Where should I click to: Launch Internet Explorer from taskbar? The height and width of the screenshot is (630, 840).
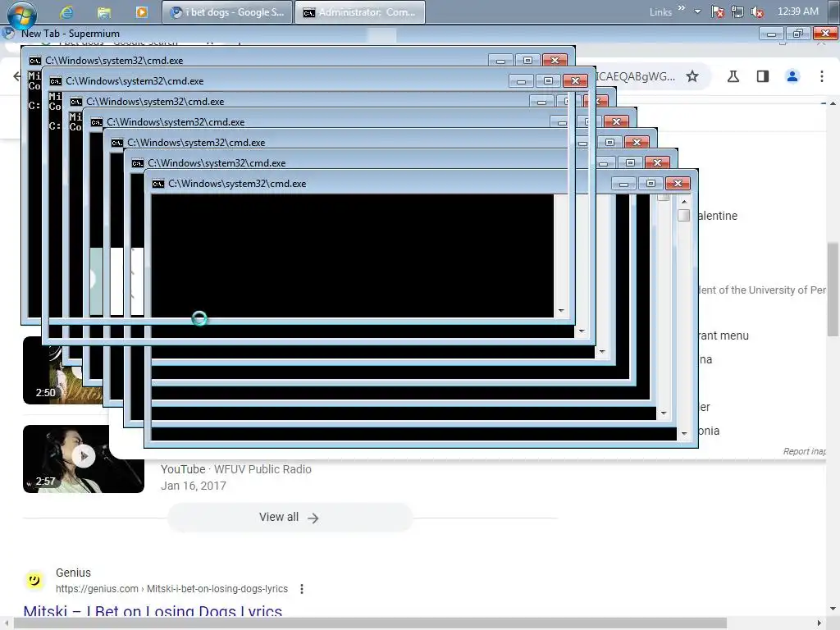point(66,11)
